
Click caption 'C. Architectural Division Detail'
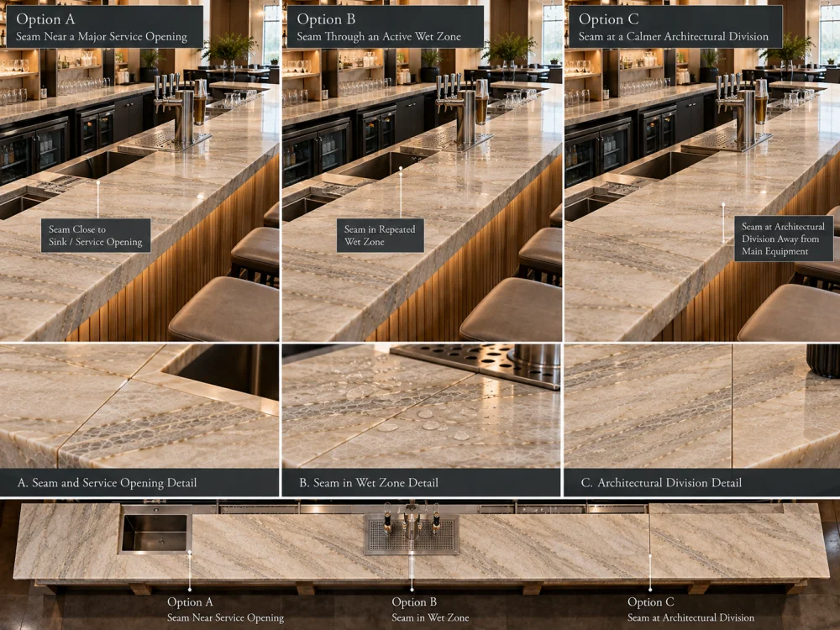pos(661,483)
